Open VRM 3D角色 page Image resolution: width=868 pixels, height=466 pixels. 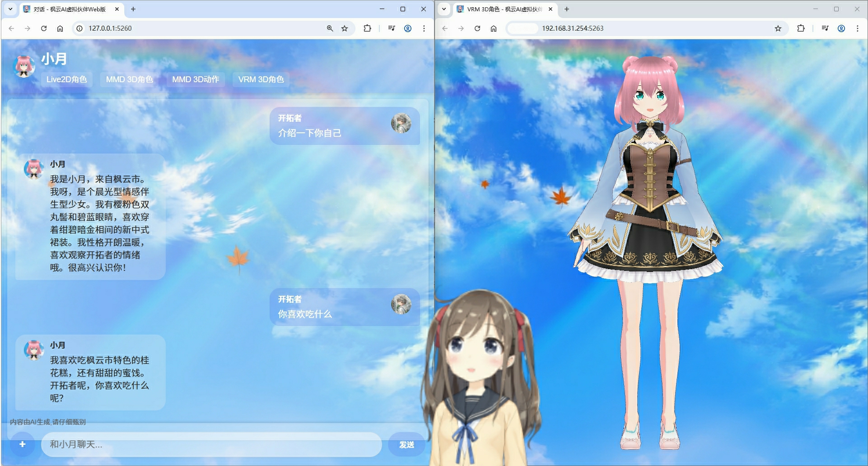tap(261, 79)
